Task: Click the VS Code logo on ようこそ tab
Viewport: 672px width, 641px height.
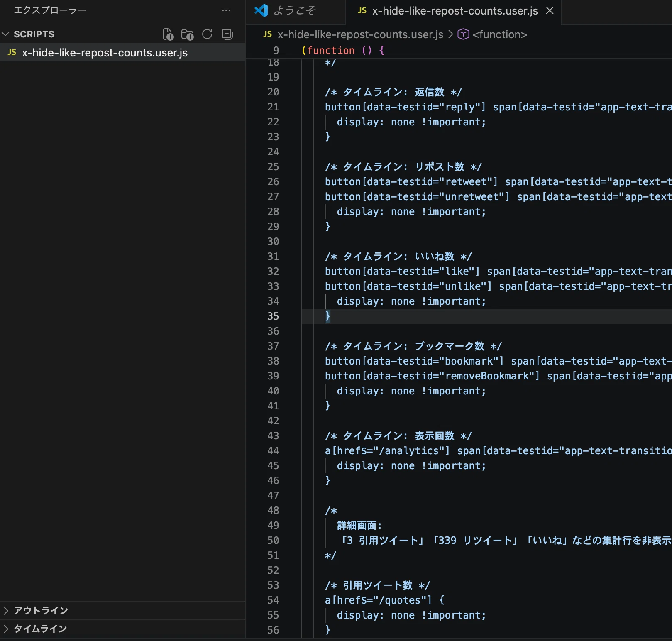Action: point(261,10)
